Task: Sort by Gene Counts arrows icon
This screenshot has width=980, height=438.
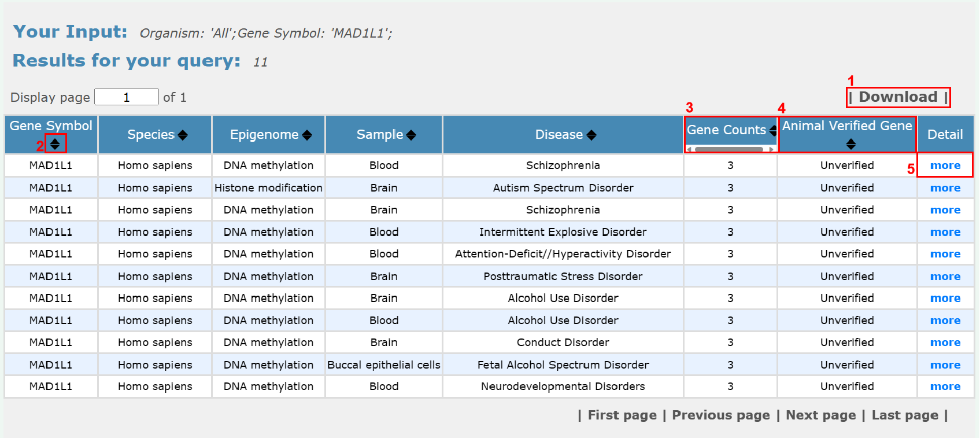Action: 773,130
